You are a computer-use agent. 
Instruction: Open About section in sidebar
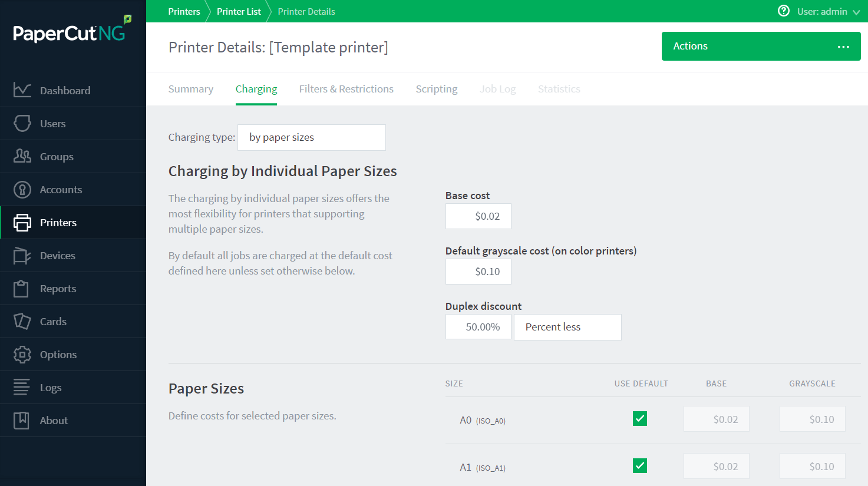point(73,420)
